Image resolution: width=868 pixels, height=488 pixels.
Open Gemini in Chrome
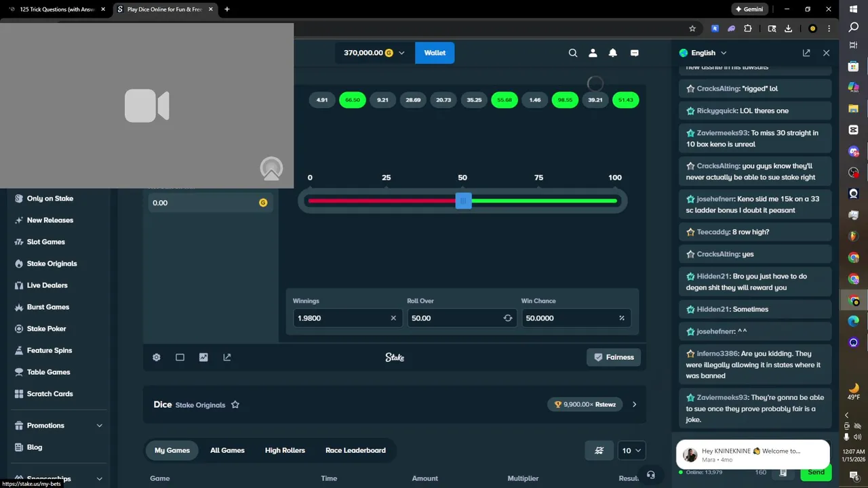(749, 9)
